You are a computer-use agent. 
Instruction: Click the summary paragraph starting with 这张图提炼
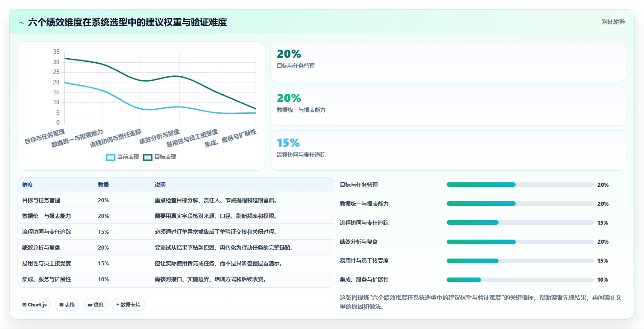click(481, 302)
